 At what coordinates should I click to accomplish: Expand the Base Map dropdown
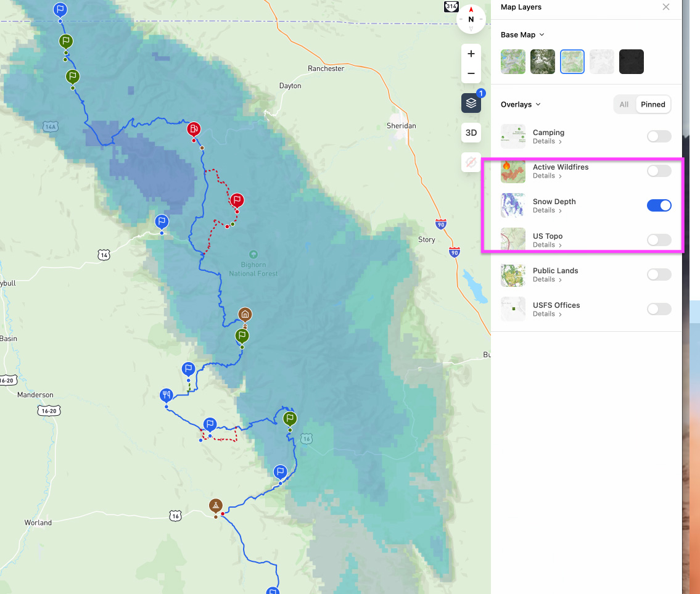(522, 35)
